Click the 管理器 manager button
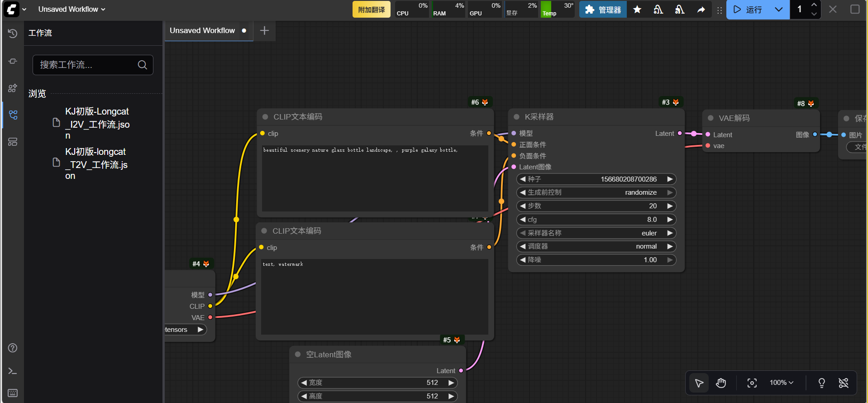The image size is (868, 403). (603, 10)
